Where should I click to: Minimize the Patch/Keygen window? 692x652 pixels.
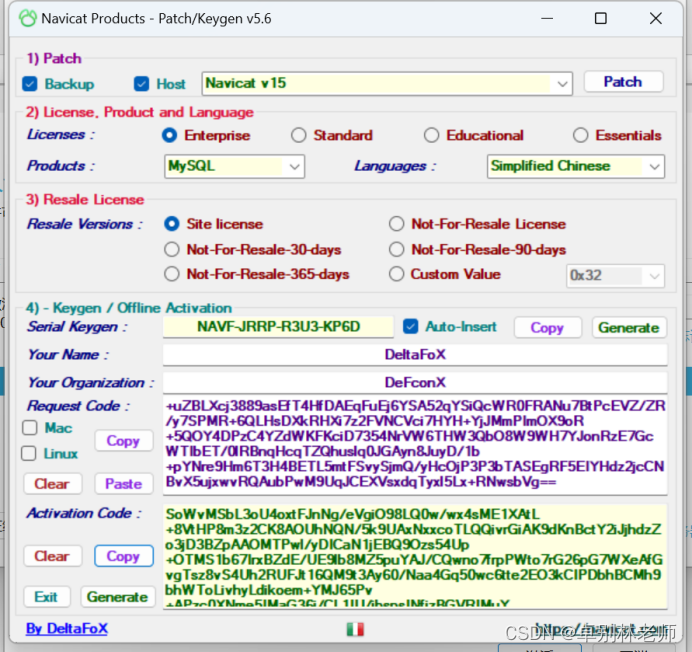pos(547,19)
